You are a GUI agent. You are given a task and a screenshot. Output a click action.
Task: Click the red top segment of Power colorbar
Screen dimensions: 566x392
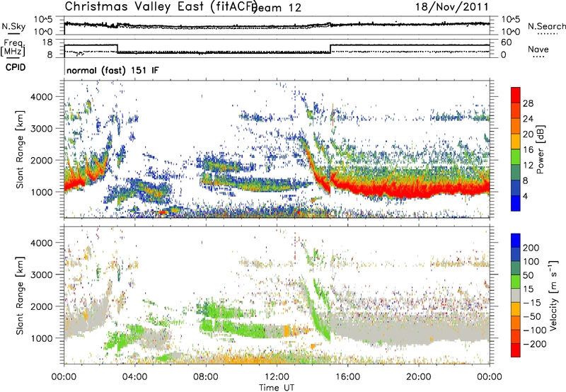tap(516, 95)
